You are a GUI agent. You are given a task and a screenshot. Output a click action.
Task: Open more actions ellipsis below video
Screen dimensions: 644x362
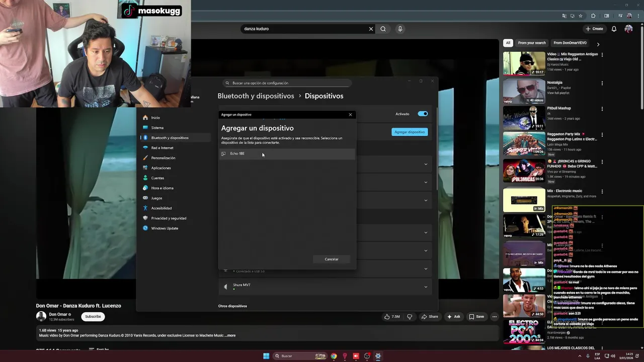click(495, 317)
